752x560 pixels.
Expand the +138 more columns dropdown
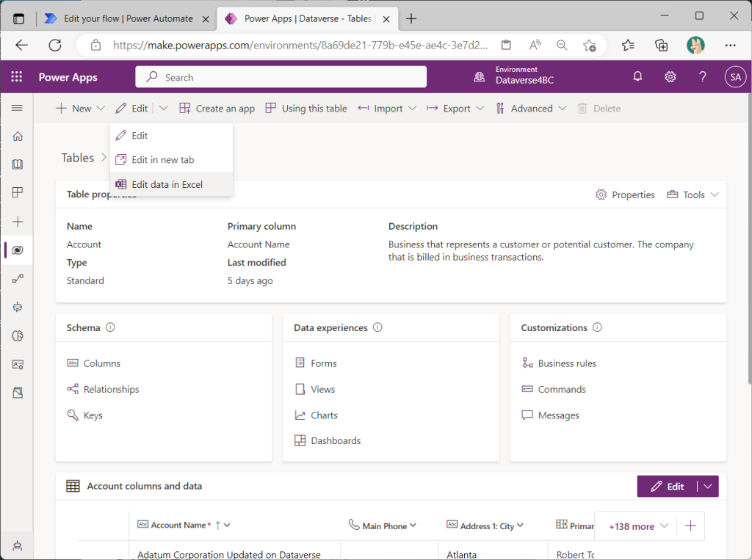click(x=638, y=526)
